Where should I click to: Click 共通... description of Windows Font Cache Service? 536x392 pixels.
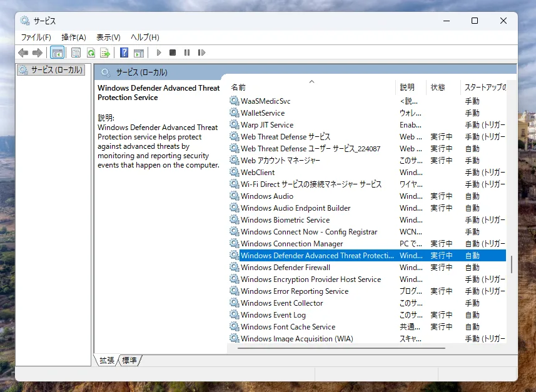point(410,327)
